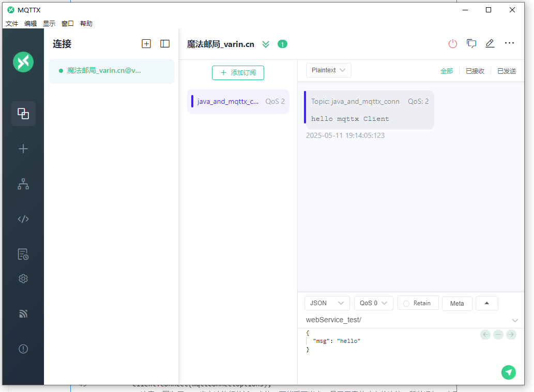534x392 pixels.
Task: Open the Connections page icon in sidebar
Action: pos(23,114)
